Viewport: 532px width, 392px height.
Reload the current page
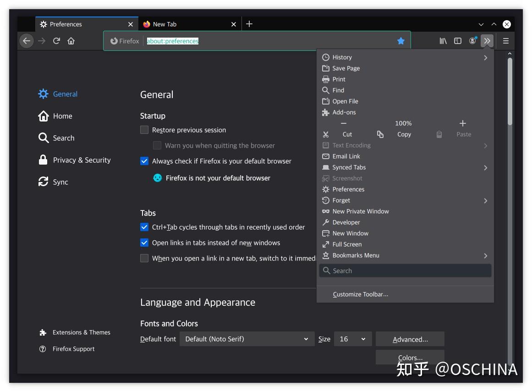pos(56,41)
